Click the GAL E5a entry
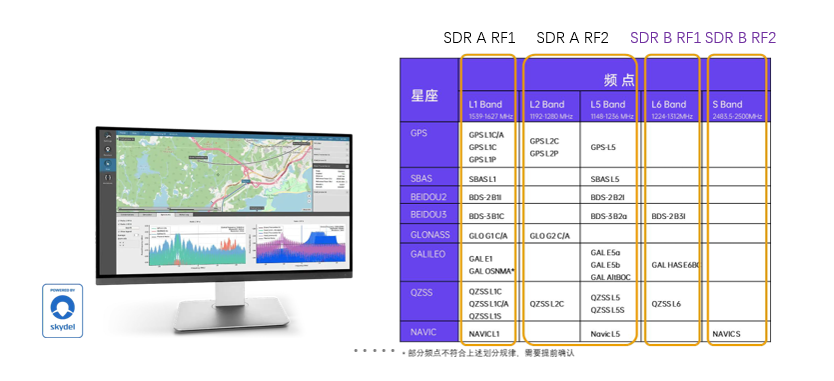Screen dimensions: 834x381 point(605,252)
